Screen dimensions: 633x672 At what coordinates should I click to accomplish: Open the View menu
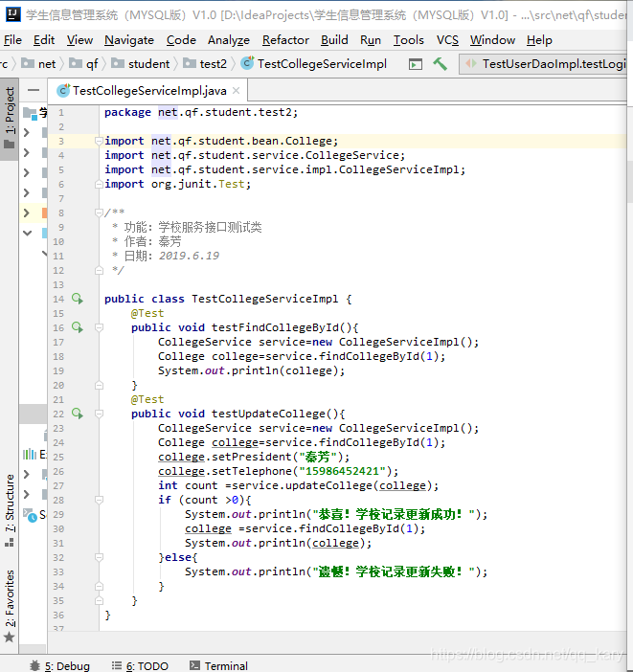pyautogui.click(x=79, y=40)
